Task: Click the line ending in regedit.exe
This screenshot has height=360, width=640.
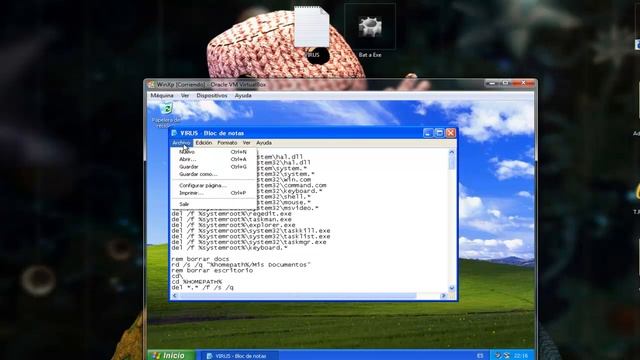Action: (x=231, y=213)
